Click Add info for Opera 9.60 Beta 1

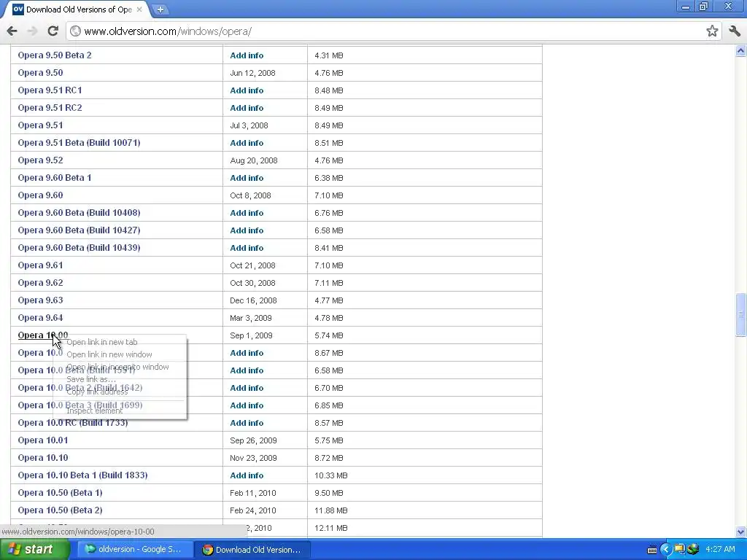click(247, 178)
